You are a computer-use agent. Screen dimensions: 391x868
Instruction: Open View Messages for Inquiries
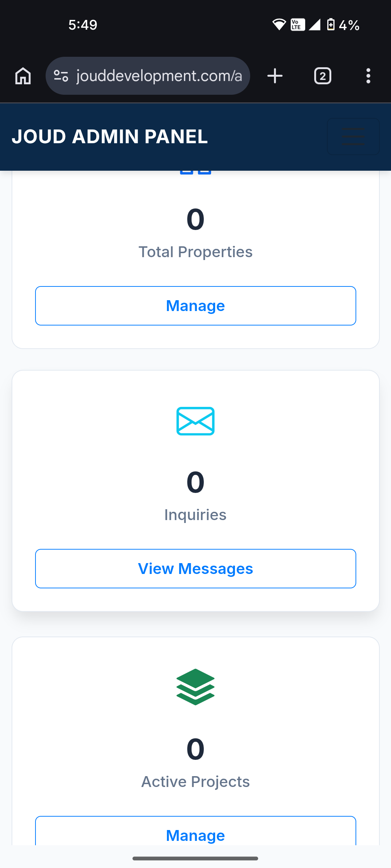pos(195,569)
